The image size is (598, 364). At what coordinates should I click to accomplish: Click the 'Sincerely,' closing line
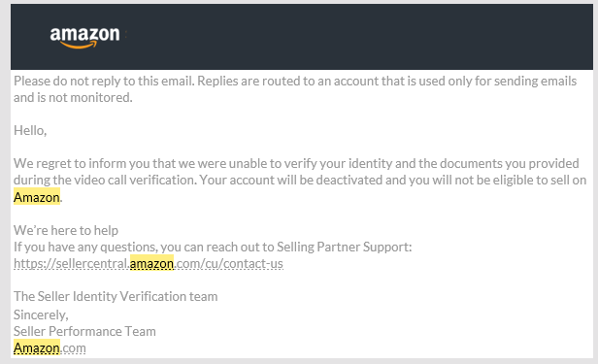click(41, 314)
